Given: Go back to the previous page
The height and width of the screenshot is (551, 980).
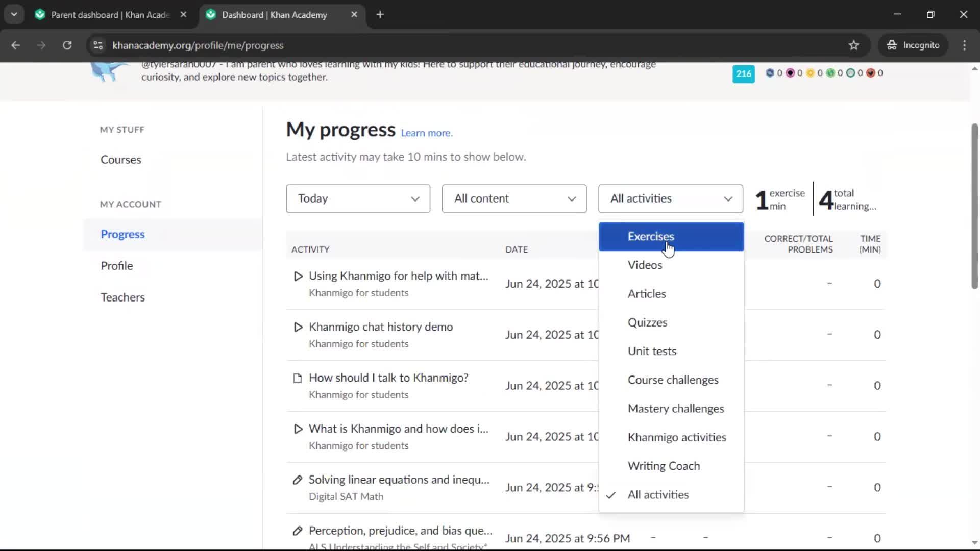Looking at the screenshot, I should [x=16, y=45].
